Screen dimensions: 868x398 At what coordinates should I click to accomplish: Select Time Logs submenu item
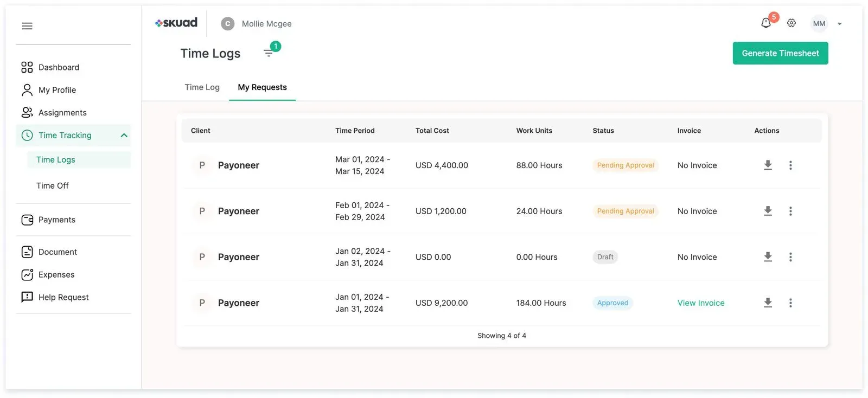click(x=79, y=160)
